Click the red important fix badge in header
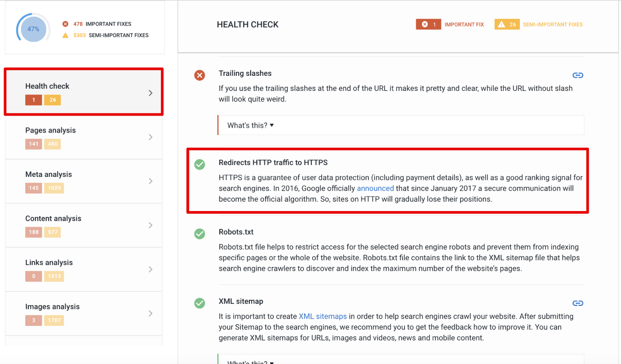Image resolution: width=621 pixels, height=364 pixels. (x=428, y=24)
